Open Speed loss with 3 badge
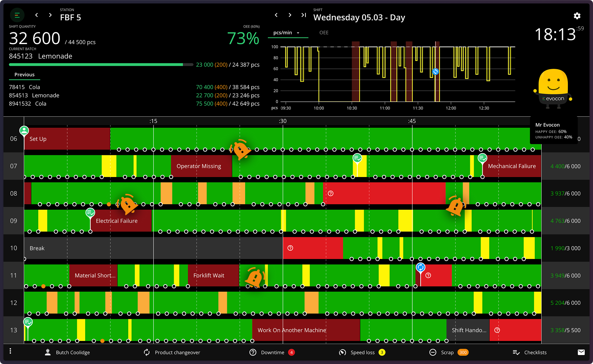Screen dimensions: 593x364 pos(362,352)
